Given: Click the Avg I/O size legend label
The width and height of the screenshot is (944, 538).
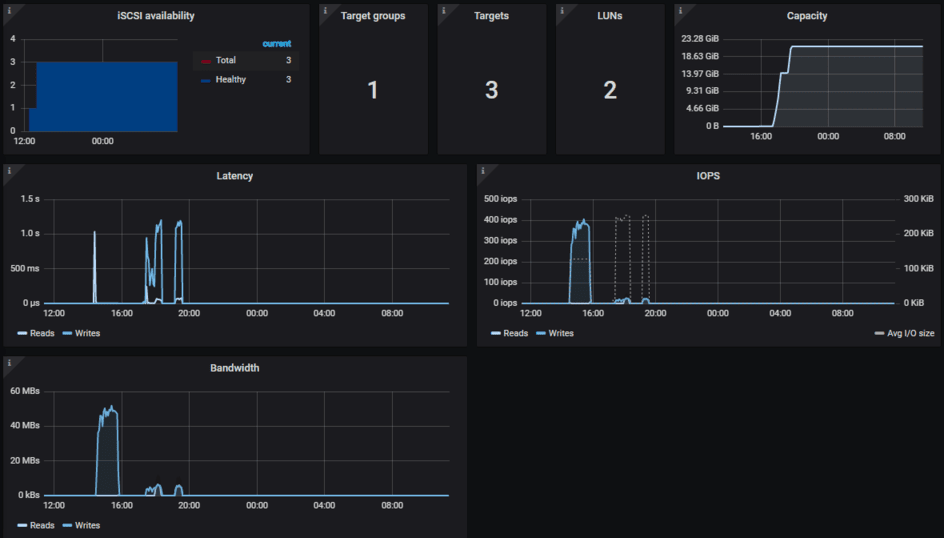Looking at the screenshot, I should coord(910,333).
